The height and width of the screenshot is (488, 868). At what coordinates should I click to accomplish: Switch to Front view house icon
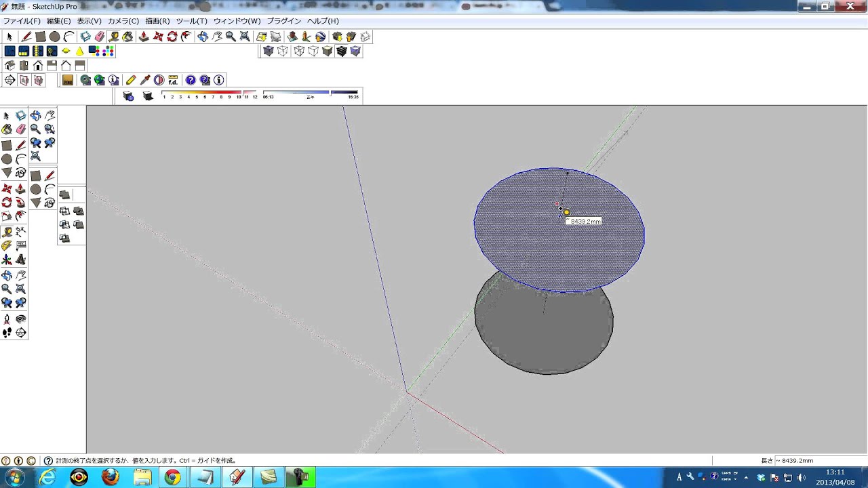[x=38, y=66]
